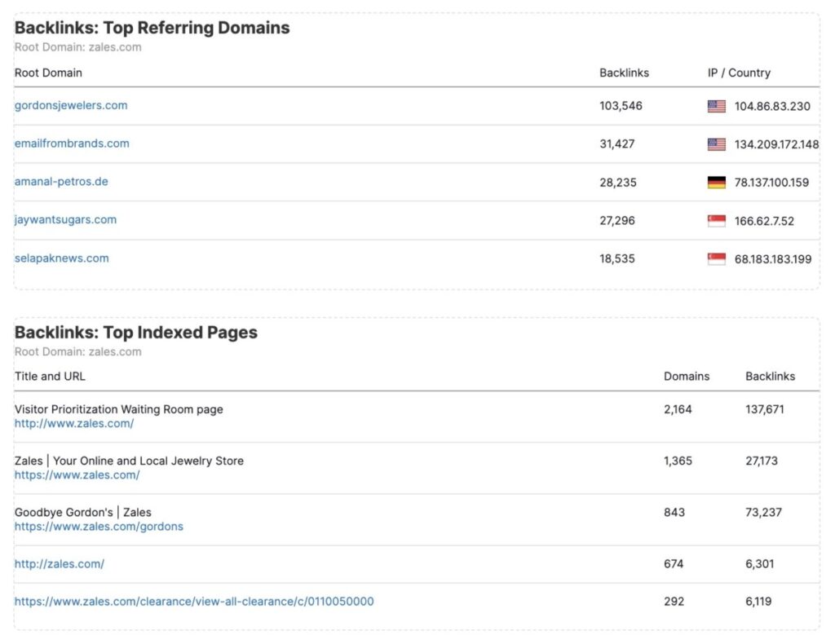Viewport: 835px width, 644px height.
Task: Select IP address 104.86.83.230
Action: point(773,107)
